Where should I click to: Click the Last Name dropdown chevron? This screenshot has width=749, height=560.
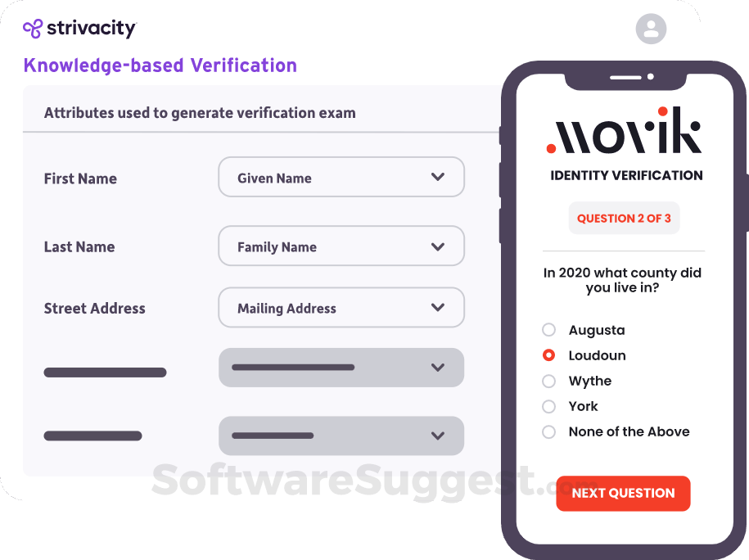(x=439, y=246)
